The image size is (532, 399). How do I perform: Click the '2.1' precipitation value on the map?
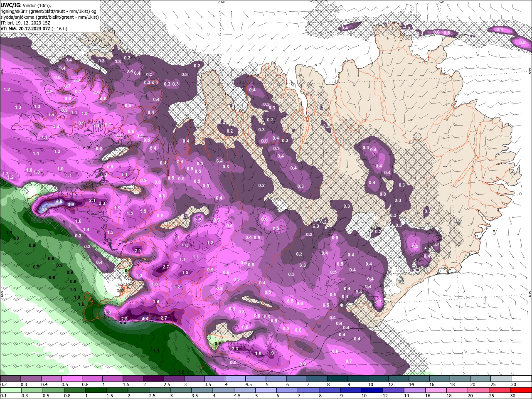click(x=92, y=200)
